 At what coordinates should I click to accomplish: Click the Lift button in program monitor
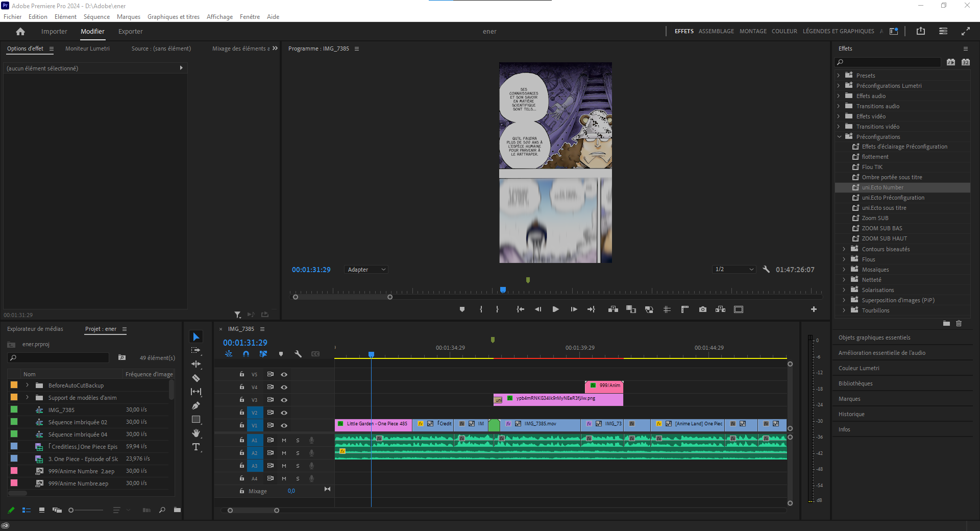[614, 309]
